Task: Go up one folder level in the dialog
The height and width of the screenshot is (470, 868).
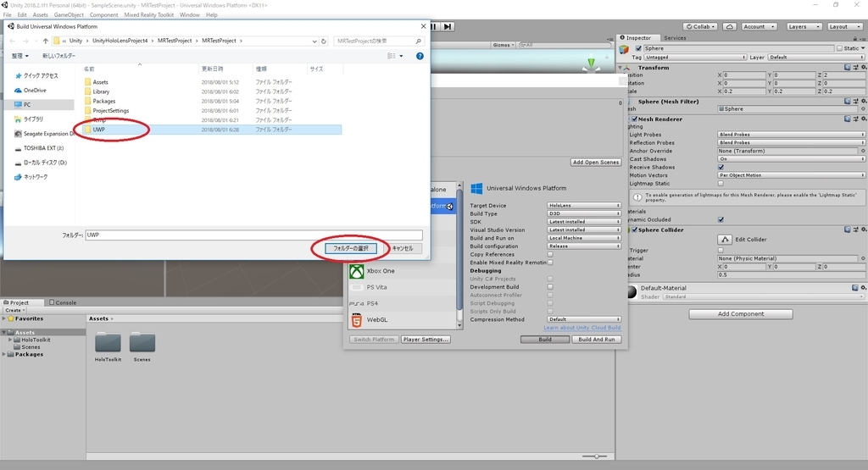Action: tap(46, 41)
